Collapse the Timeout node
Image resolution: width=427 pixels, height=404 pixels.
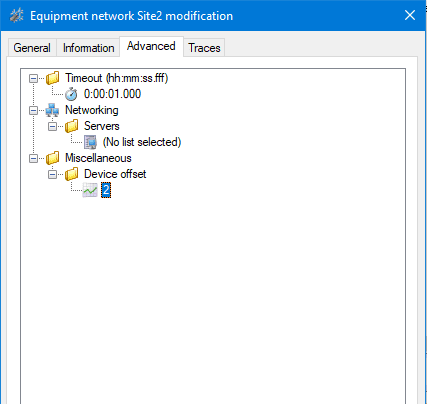[33, 78]
